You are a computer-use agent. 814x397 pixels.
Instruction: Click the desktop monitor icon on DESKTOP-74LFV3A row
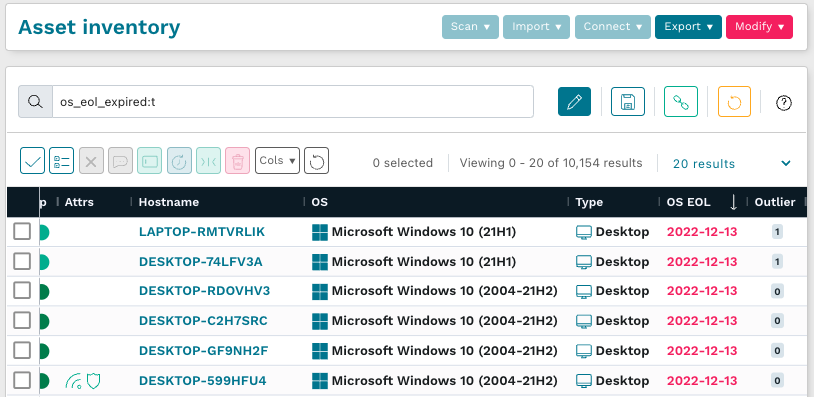coord(584,262)
